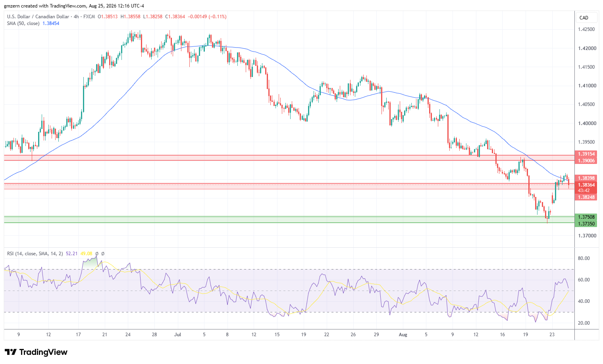
Task: Click the candle countdown timer 43:42
Action: [x=583, y=191]
